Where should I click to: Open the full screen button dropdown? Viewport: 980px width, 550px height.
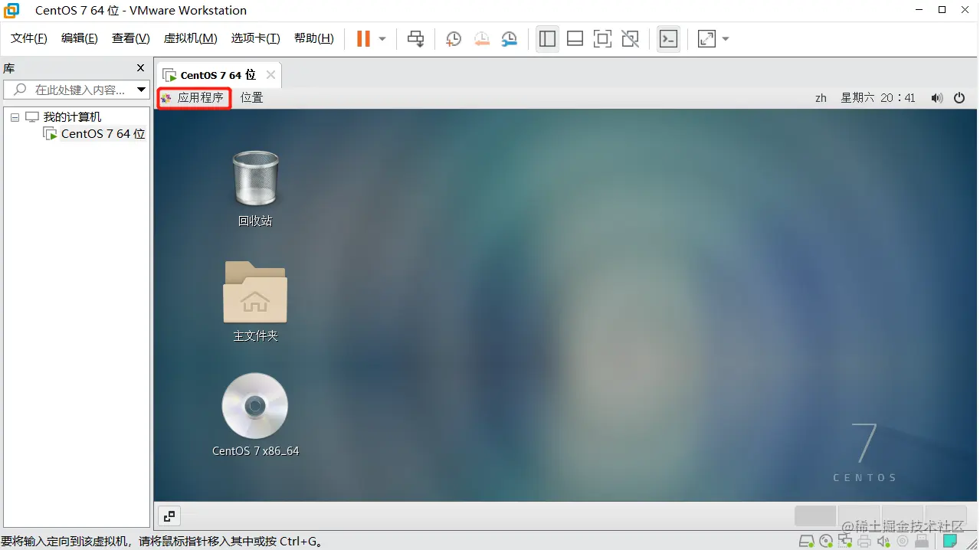click(725, 38)
